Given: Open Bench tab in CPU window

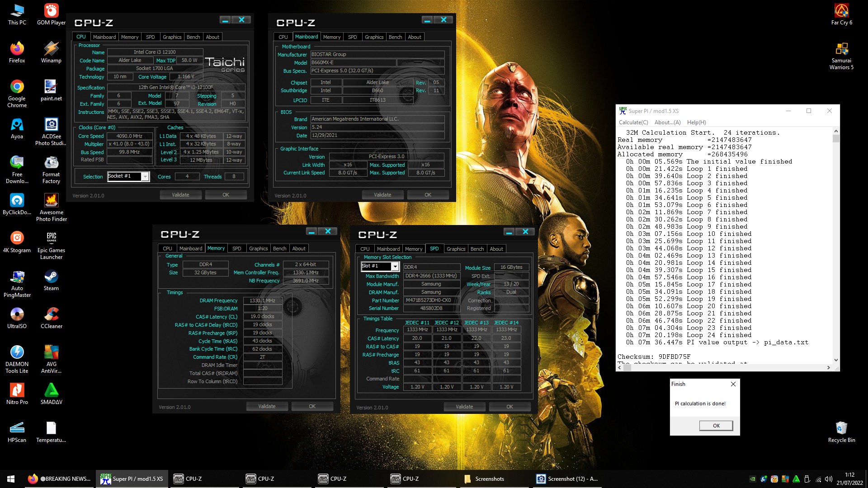Looking at the screenshot, I should [x=193, y=37].
